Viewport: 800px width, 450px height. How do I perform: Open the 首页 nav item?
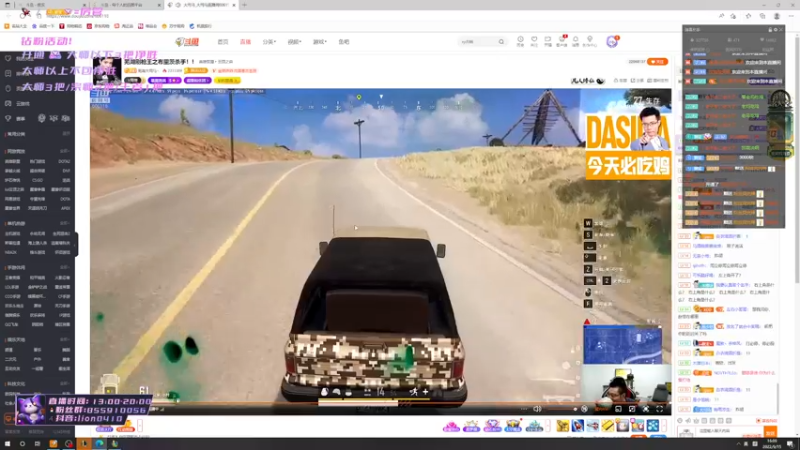[223, 42]
